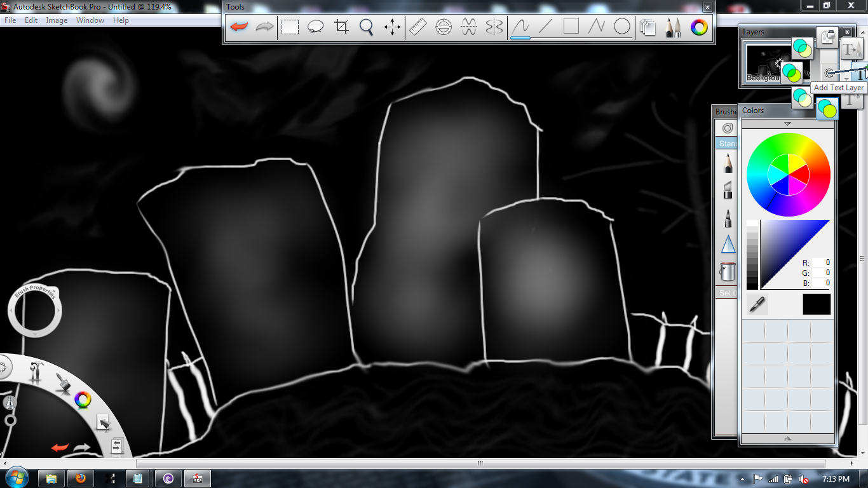Open the edit page-cursor lagoon icon
The image size is (868, 488).
103,422
